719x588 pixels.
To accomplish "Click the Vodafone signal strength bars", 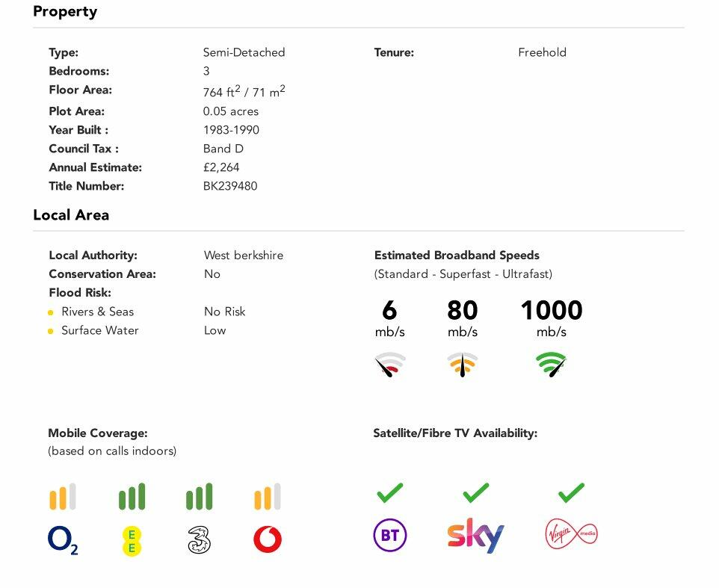I will (268, 497).
